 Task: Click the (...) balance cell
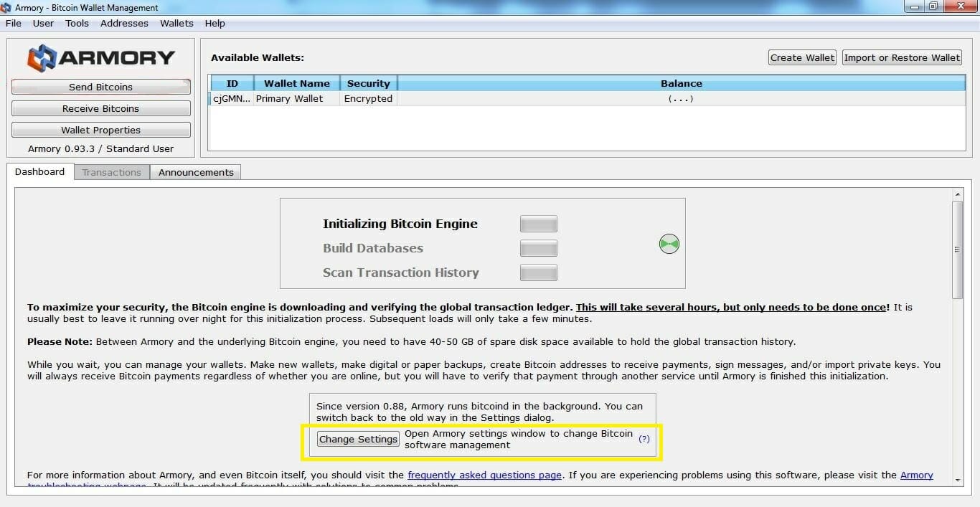click(x=681, y=99)
